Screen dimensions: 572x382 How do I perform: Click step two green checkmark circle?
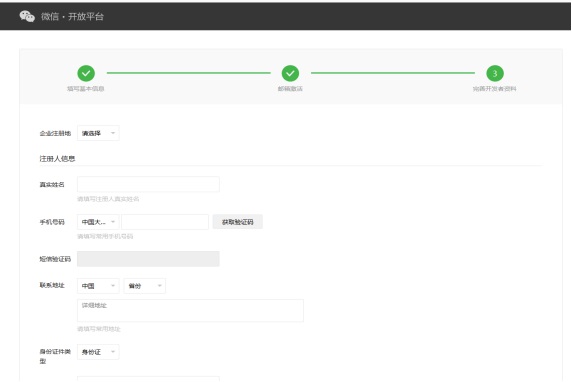pos(290,73)
